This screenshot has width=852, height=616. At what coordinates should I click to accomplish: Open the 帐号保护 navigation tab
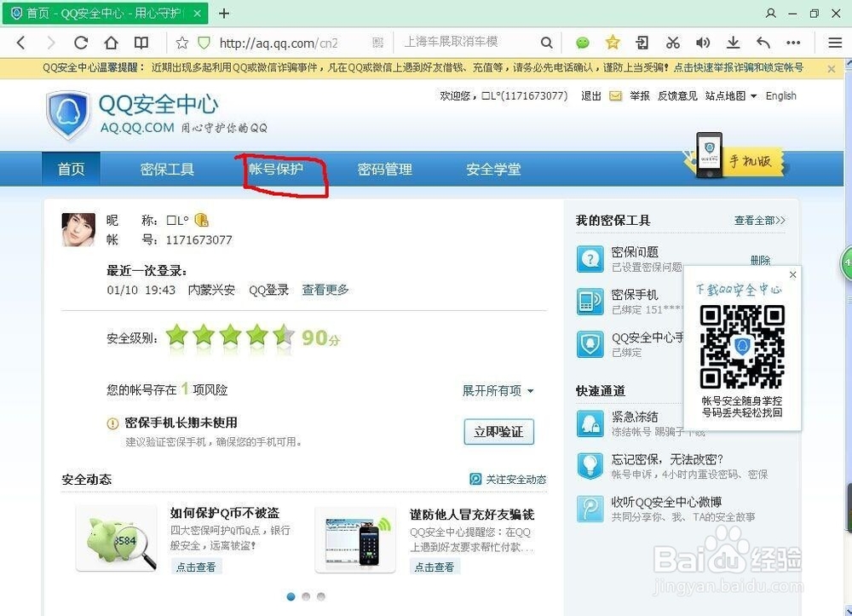coord(276,169)
